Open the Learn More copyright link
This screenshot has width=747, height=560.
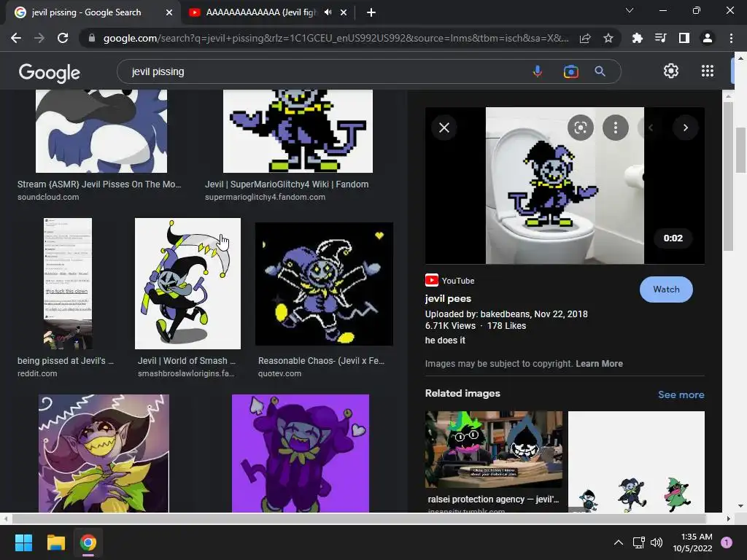coord(600,363)
